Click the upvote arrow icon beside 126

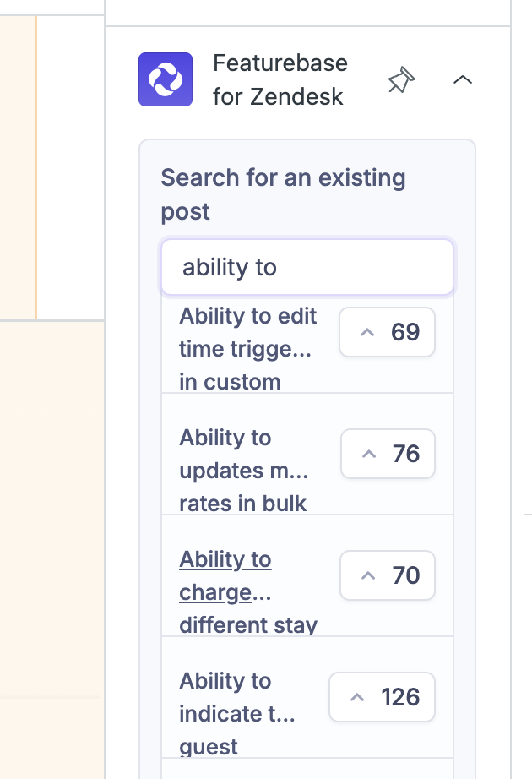coord(357,698)
